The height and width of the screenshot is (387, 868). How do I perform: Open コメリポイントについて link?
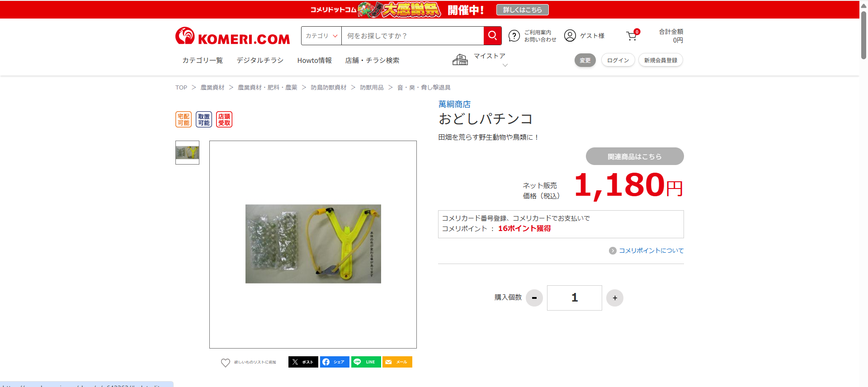(x=651, y=250)
